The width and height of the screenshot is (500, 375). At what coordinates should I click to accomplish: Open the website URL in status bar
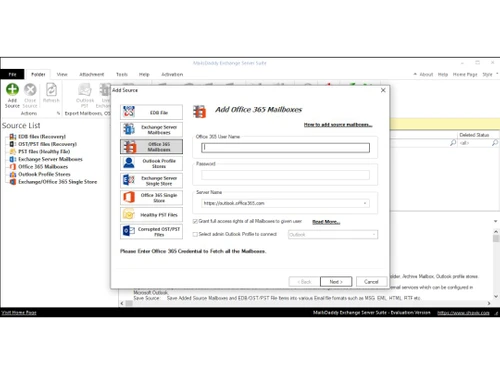(x=463, y=313)
